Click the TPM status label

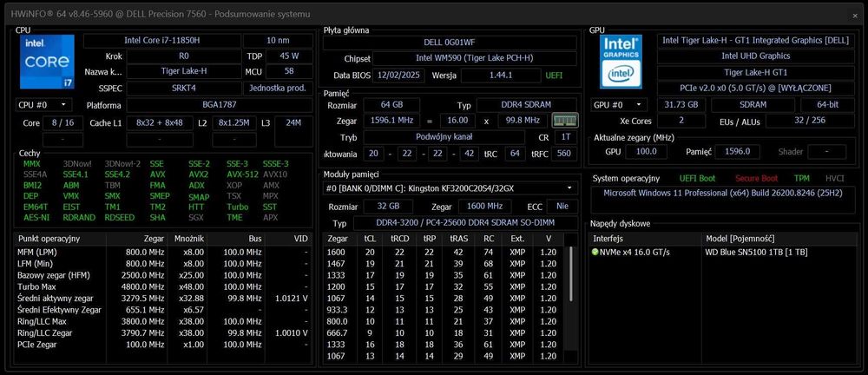pos(801,178)
